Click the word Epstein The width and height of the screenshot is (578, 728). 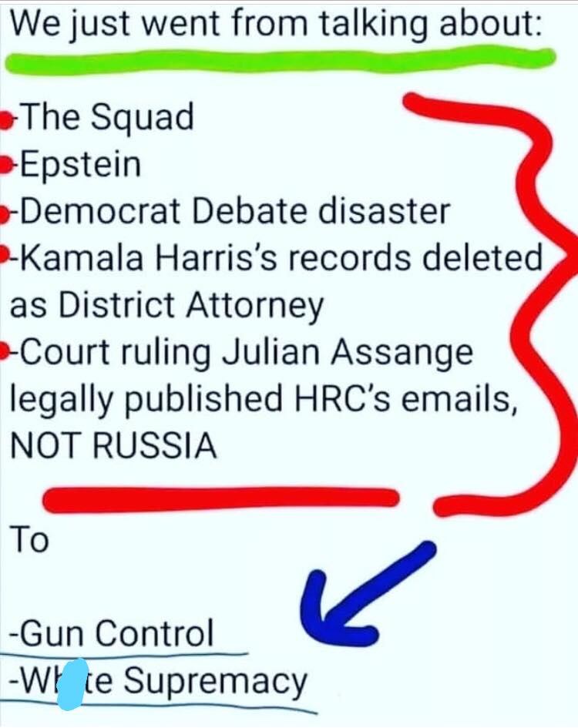(x=80, y=166)
